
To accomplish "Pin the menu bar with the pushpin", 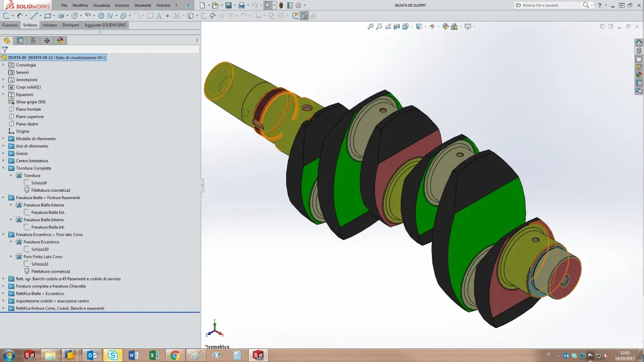I will point(188,5).
